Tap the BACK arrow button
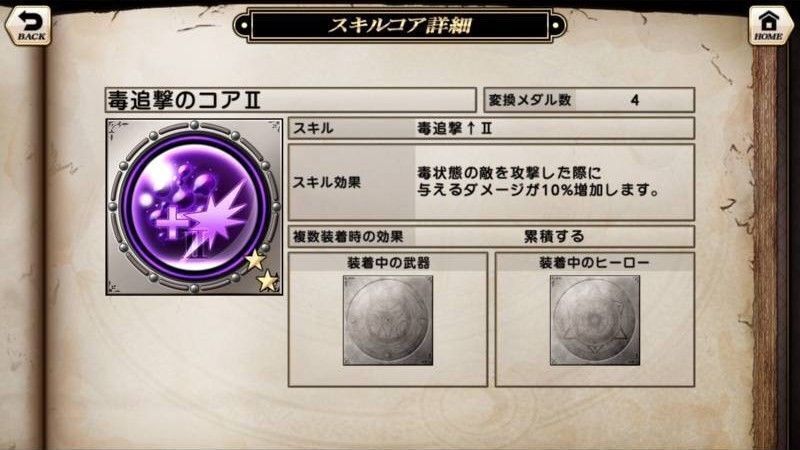The height and width of the screenshot is (450, 800). [28, 25]
